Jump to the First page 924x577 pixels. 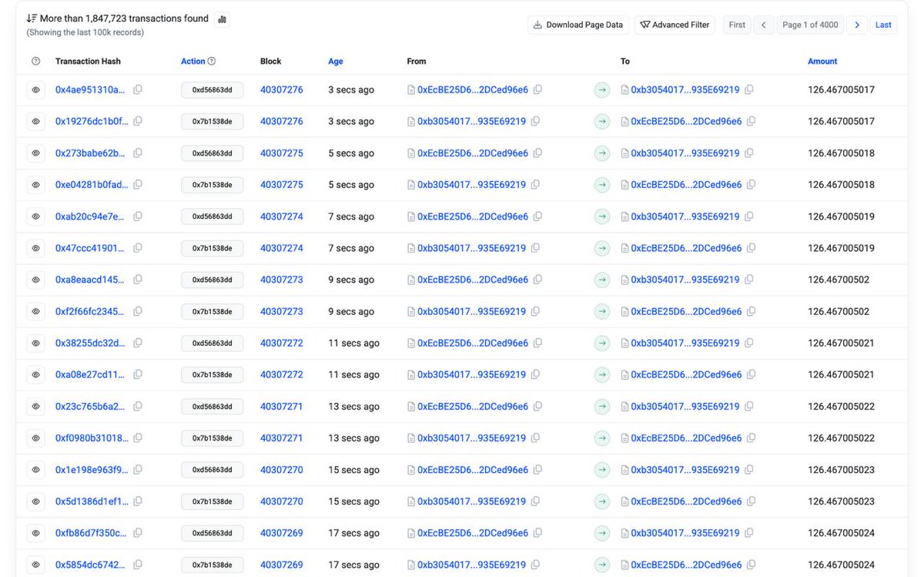point(737,25)
